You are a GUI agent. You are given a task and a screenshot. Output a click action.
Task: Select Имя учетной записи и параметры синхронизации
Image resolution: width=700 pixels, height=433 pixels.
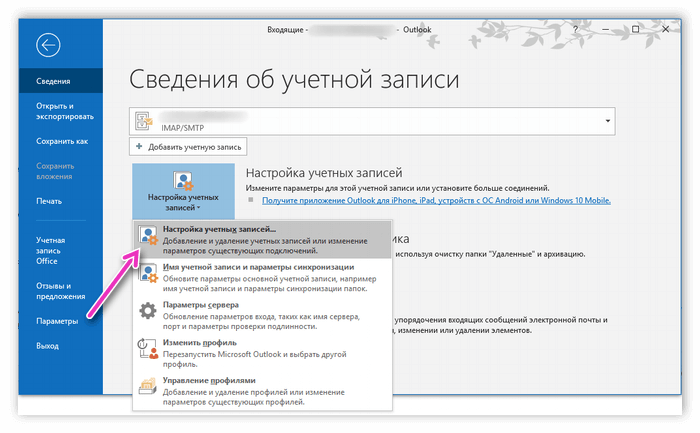pyautogui.click(x=262, y=277)
